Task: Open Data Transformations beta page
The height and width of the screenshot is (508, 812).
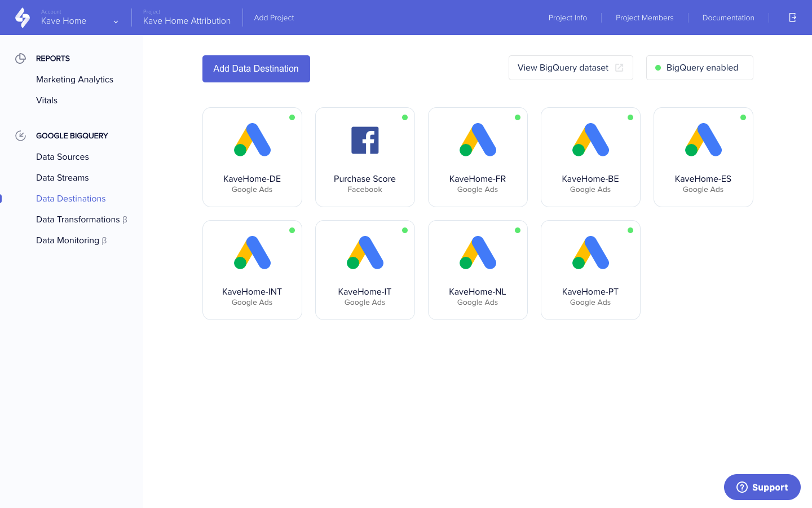Action: pos(82,220)
